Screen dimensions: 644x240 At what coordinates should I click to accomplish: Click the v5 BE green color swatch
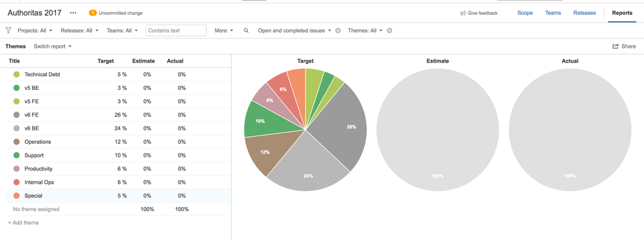coord(16,88)
